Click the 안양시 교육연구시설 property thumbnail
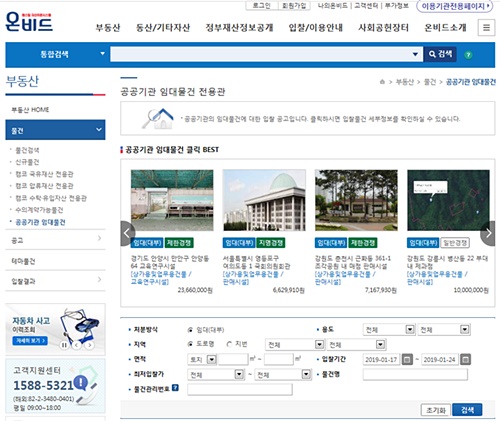 pos(172,200)
